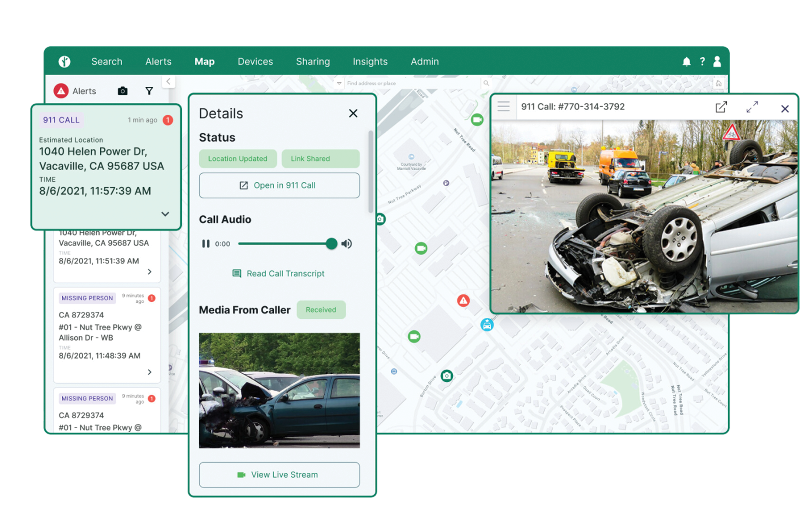The width and height of the screenshot is (812, 521).
Task: Mute the call audio speaker
Action: [x=346, y=244]
